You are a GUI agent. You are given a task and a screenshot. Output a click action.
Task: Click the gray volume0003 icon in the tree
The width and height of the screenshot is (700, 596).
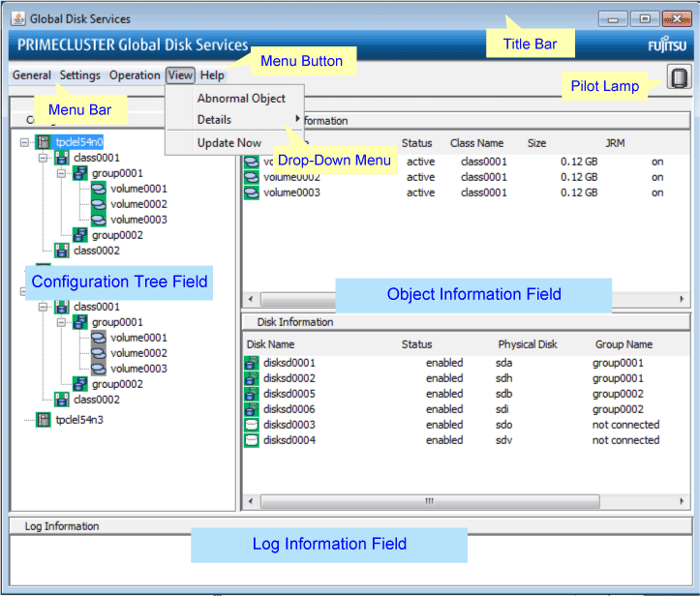[x=98, y=369]
